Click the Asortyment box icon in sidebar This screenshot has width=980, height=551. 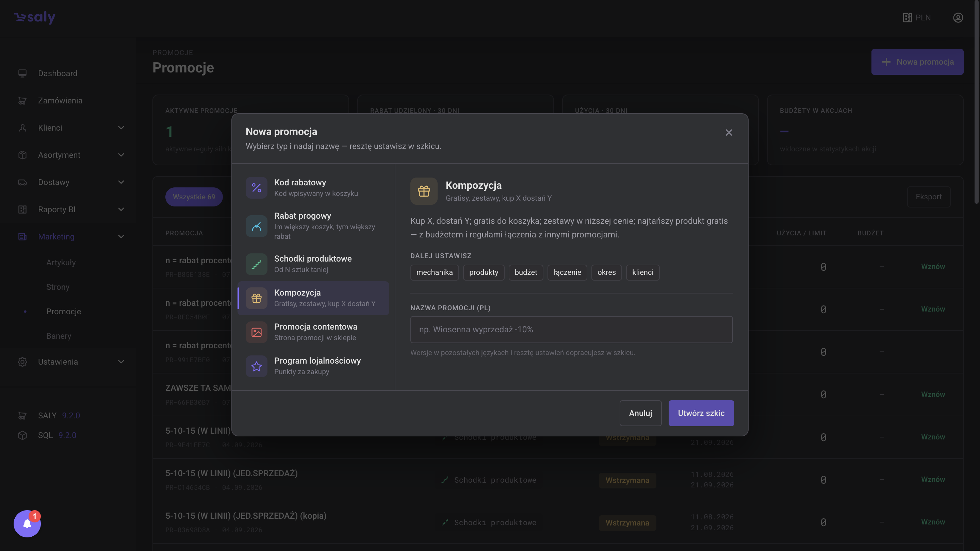22,155
